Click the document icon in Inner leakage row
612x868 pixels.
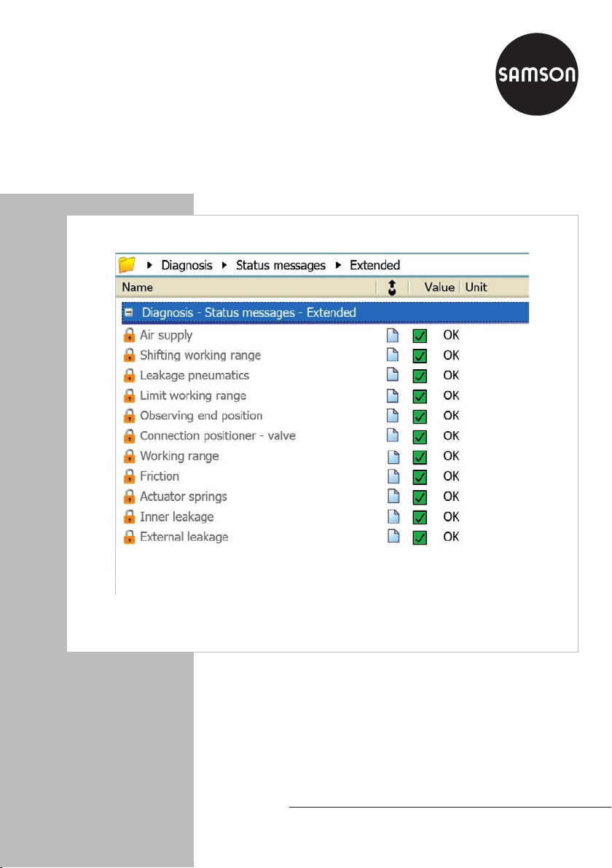(393, 516)
